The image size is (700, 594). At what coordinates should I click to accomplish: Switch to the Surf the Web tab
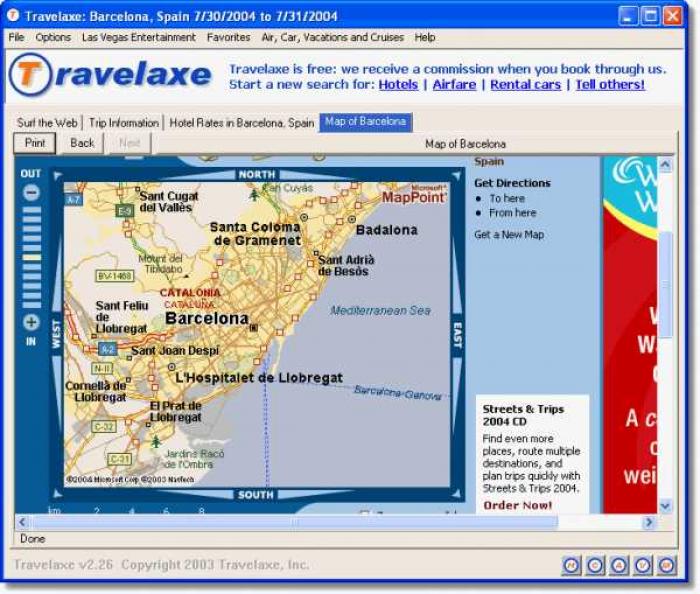click(x=47, y=122)
